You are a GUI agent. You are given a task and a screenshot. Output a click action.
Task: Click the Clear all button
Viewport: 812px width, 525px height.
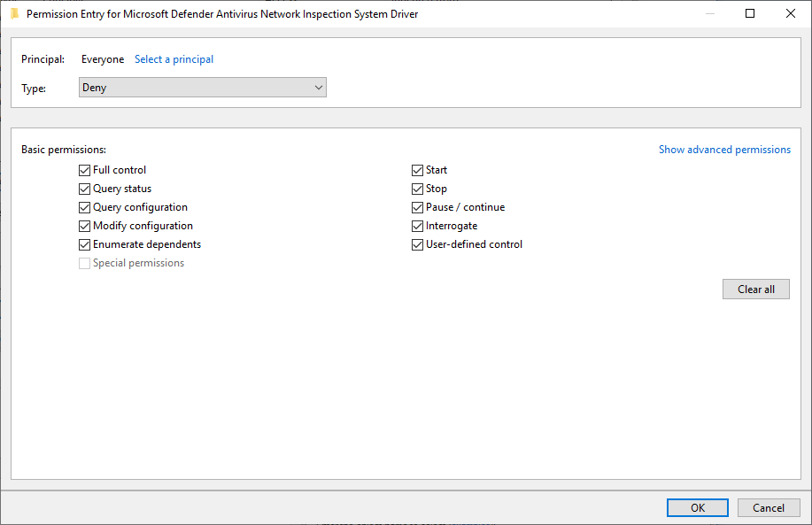click(x=756, y=290)
